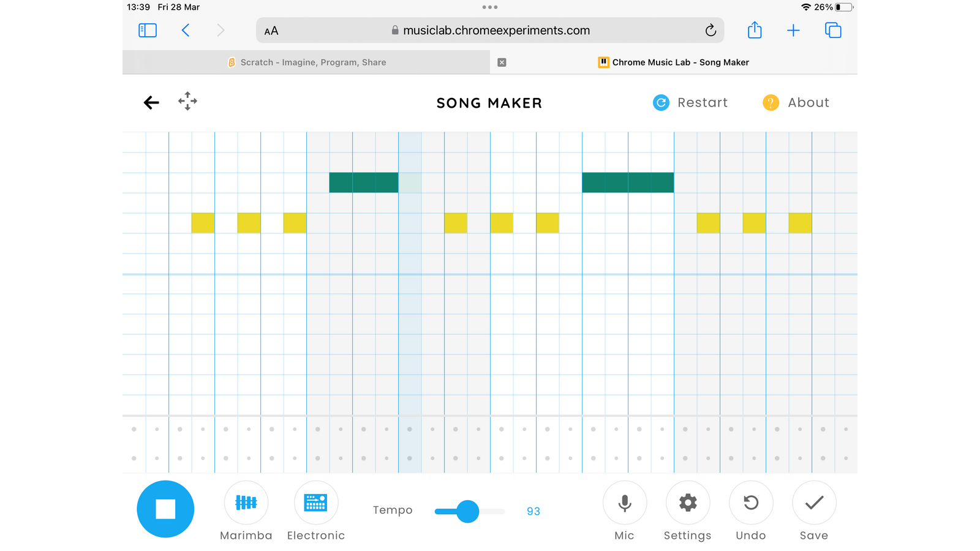The height and width of the screenshot is (551, 980).
Task: Switch the Marimba instrument icon
Action: pos(246,503)
